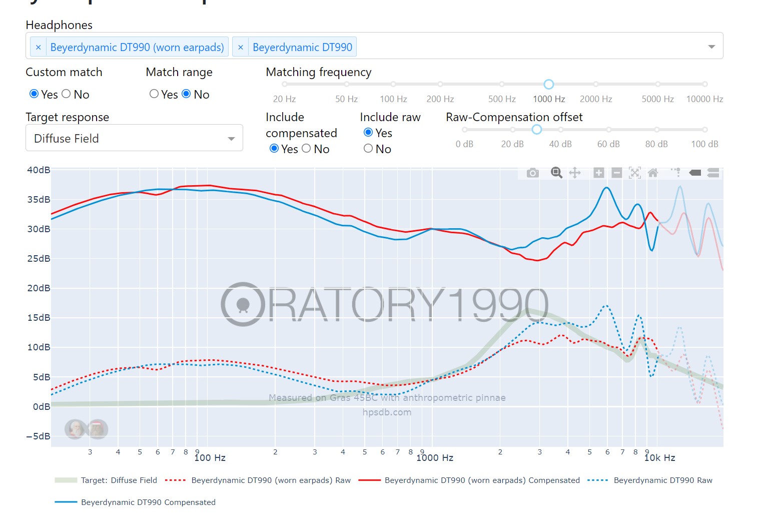The image size is (779, 532).
Task: Set Include raw to No
Action: pos(368,148)
